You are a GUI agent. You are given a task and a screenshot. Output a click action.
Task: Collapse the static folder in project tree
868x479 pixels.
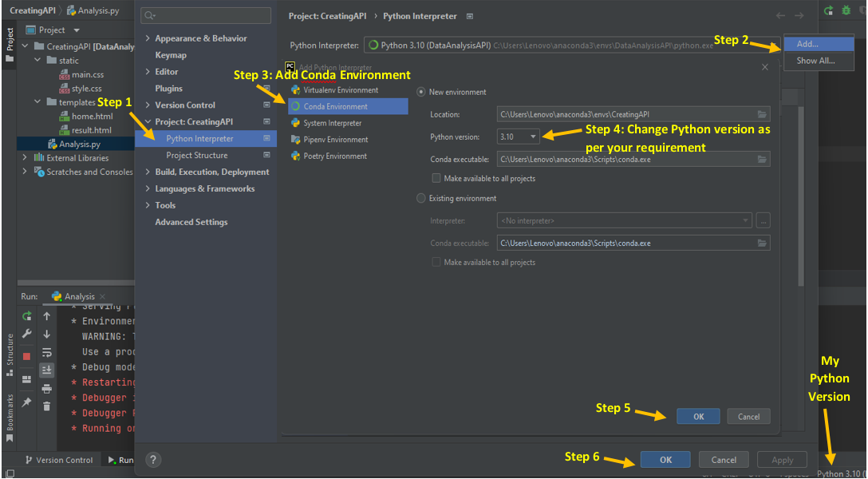[x=37, y=61]
